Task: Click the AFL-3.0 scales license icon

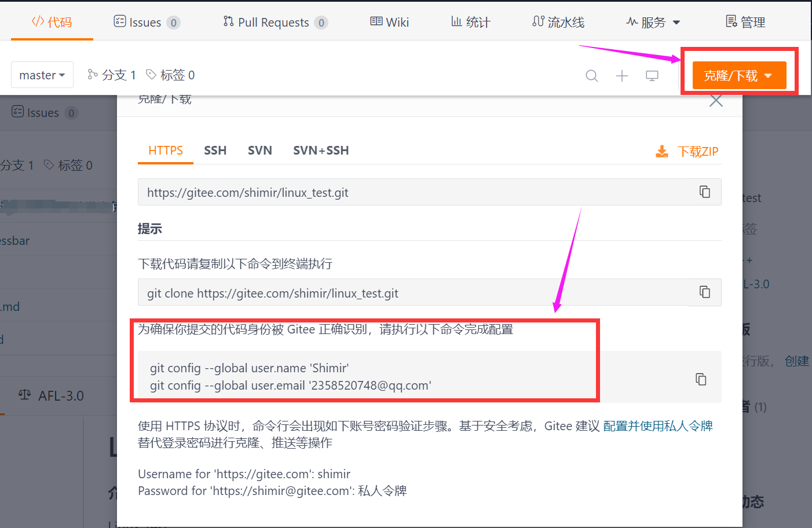Action: click(x=24, y=395)
